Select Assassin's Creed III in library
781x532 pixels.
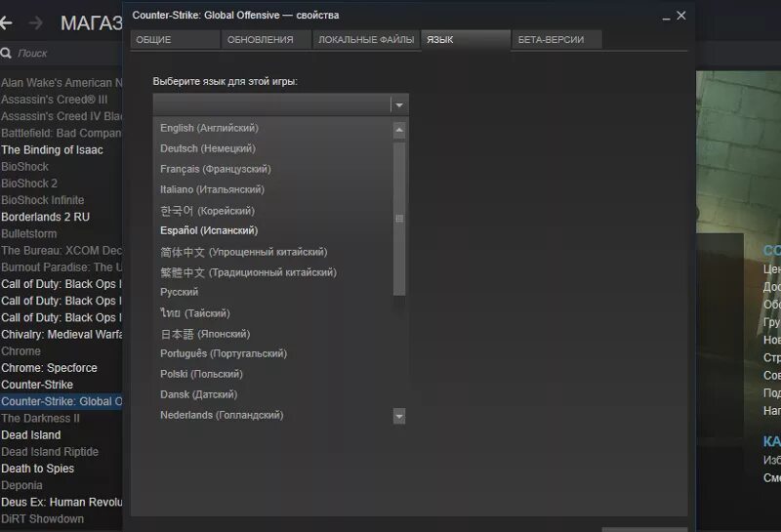click(54, 100)
